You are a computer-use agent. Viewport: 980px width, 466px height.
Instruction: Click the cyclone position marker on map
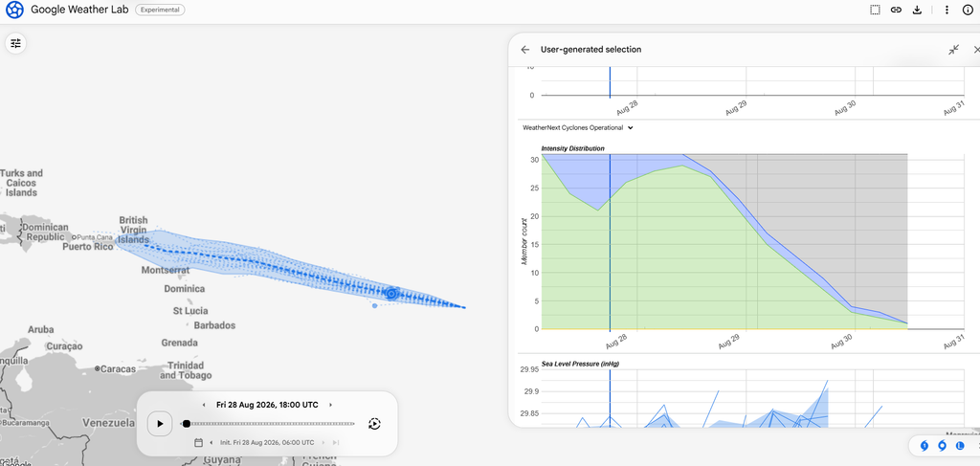(x=391, y=293)
